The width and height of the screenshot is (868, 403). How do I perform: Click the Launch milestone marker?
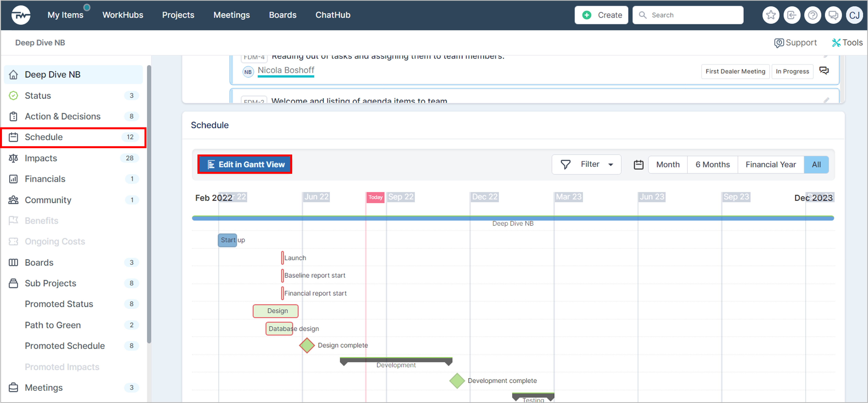pyautogui.click(x=282, y=258)
